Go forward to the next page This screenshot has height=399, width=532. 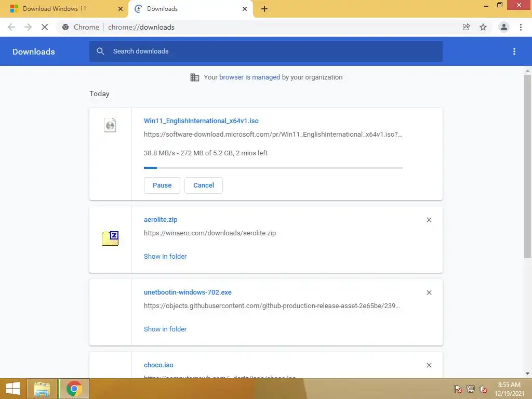(x=28, y=27)
